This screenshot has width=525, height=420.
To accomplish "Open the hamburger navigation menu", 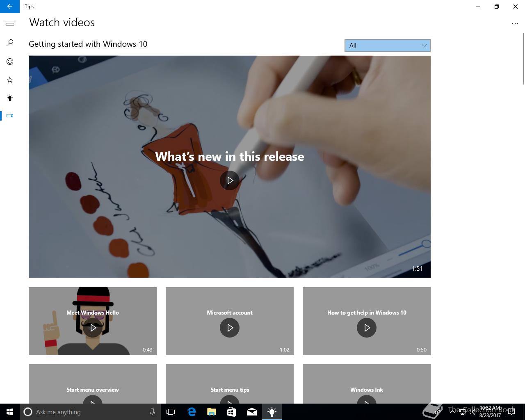I will click(10, 23).
